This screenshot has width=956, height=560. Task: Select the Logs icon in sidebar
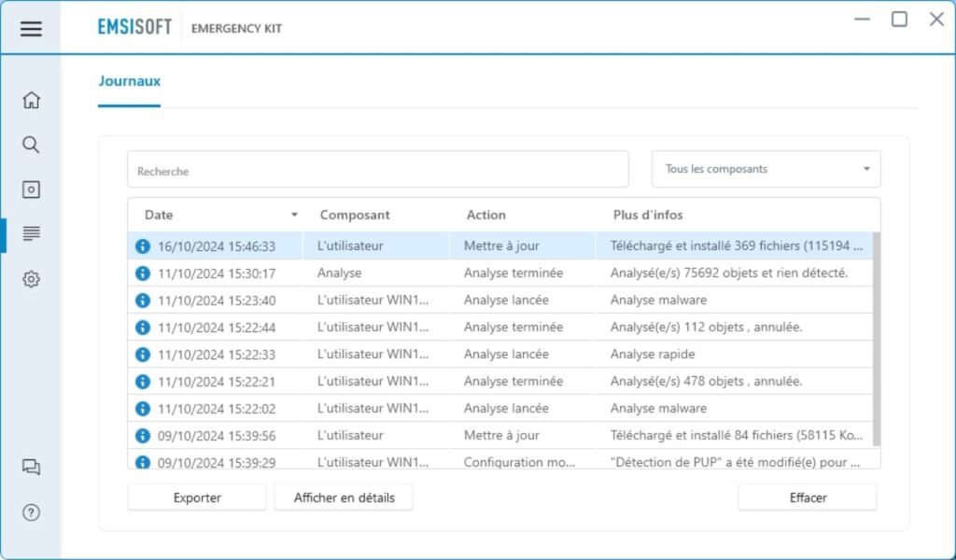point(31,234)
